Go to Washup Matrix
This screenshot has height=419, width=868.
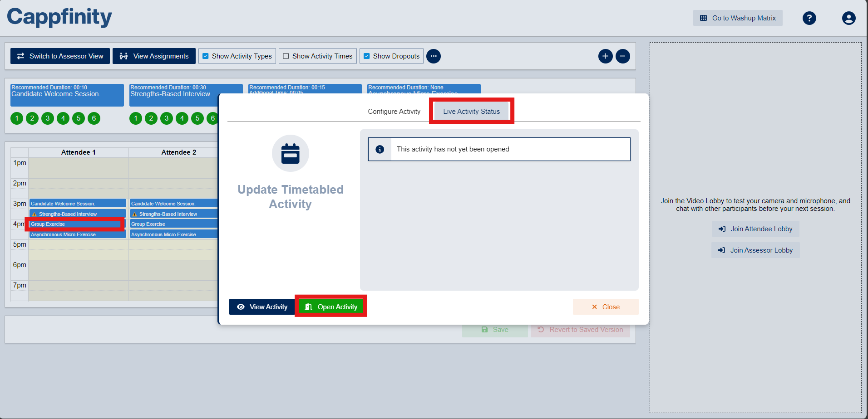pos(738,18)
